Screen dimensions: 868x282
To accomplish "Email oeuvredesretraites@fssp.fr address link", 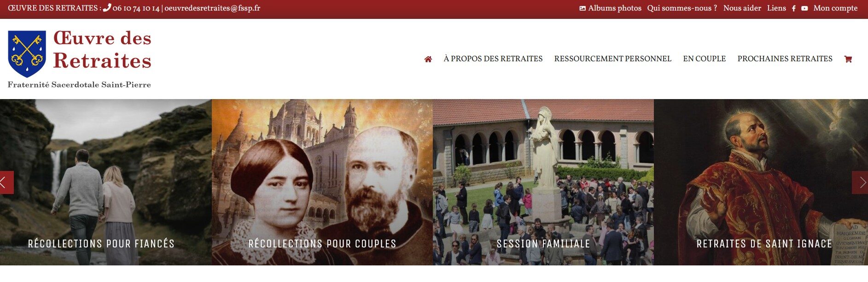I will pyautogui.click(x=212, y=8).
